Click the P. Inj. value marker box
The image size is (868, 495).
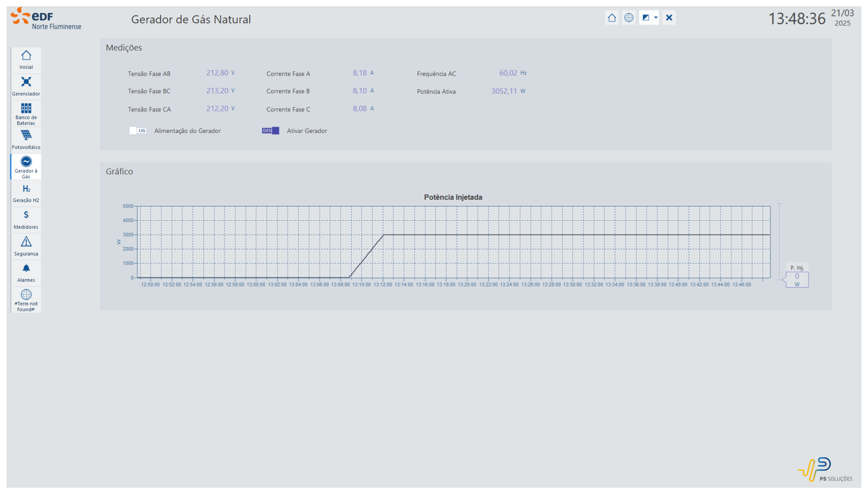[797, 279]
